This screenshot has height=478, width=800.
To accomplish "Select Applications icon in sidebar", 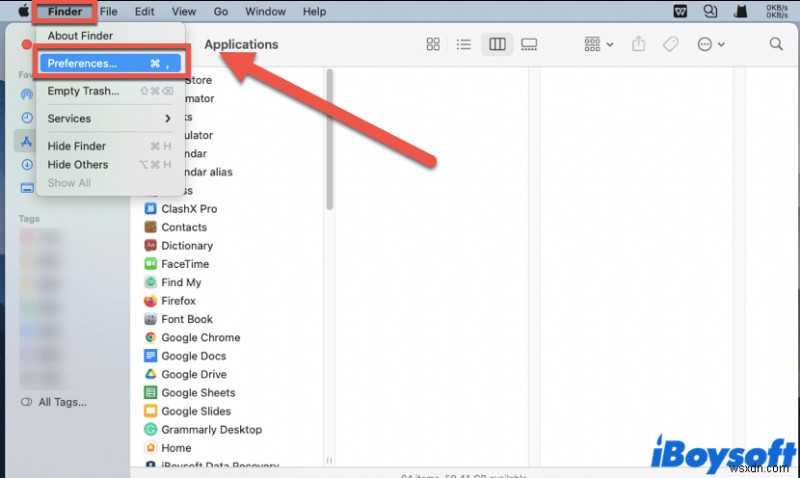I will (x=27, y=141).
